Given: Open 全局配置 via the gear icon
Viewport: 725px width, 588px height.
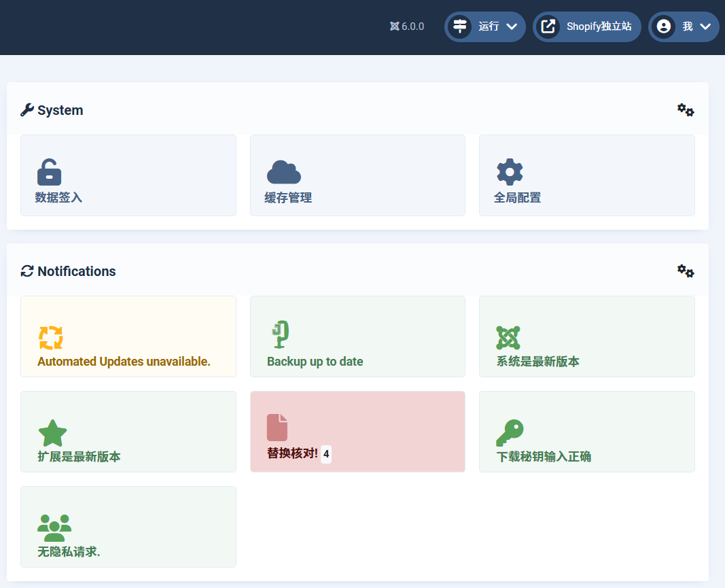Looking at the screenshot, I should [x=510, y=172].
